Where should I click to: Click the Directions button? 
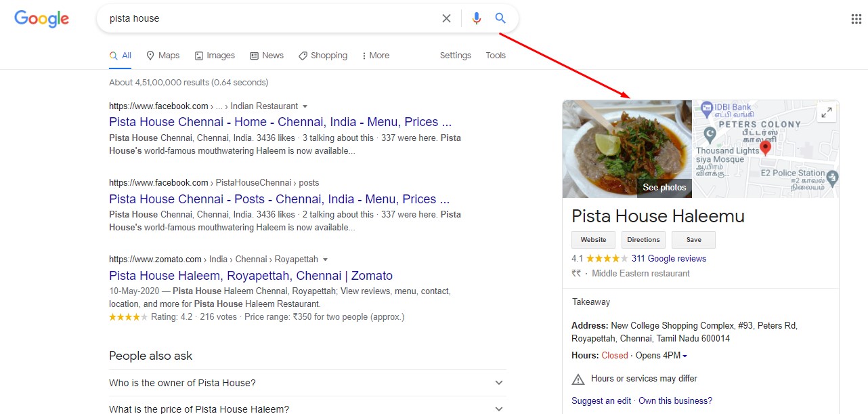643,240
